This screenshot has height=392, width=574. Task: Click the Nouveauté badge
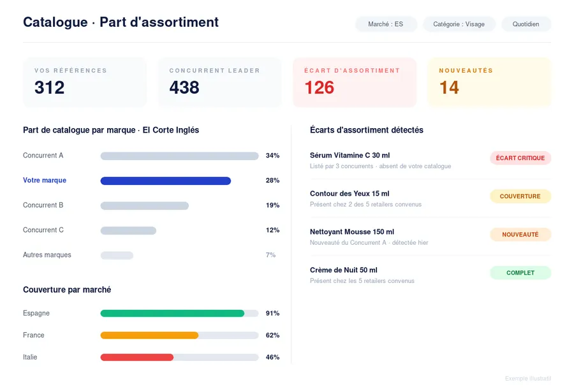tap(520, 235)
